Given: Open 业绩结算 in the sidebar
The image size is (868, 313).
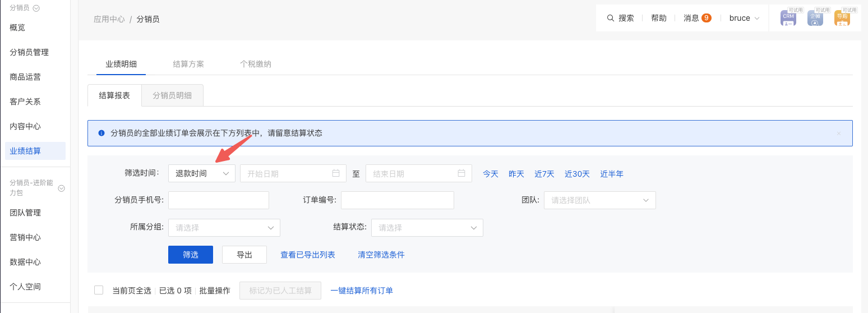Looking at the screenshot, I should [35, 151].
